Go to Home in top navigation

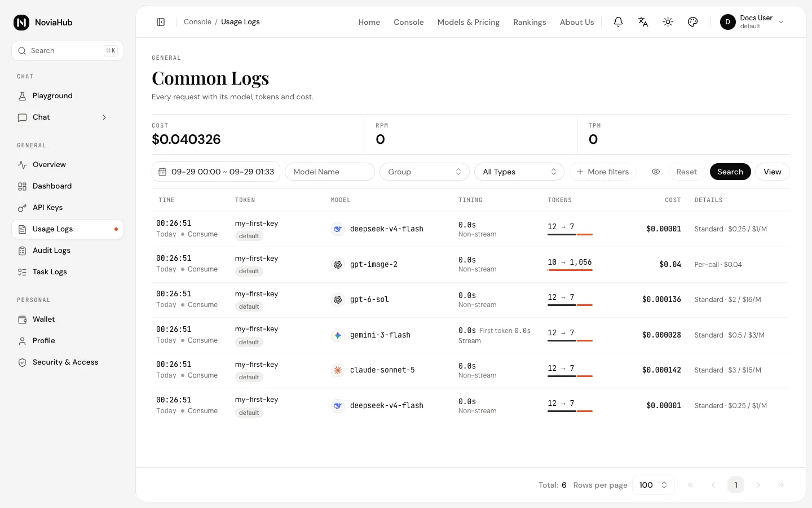369,22
